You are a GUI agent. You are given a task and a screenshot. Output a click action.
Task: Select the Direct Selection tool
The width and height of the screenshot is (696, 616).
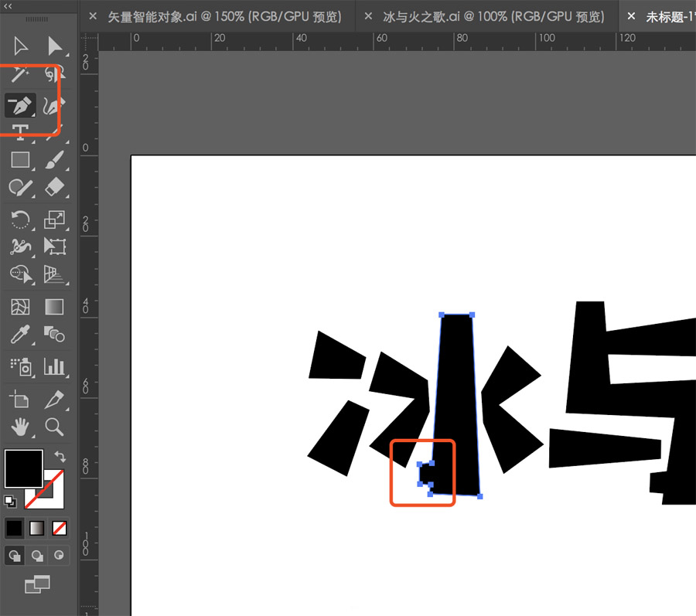click(x=55, y=46)
